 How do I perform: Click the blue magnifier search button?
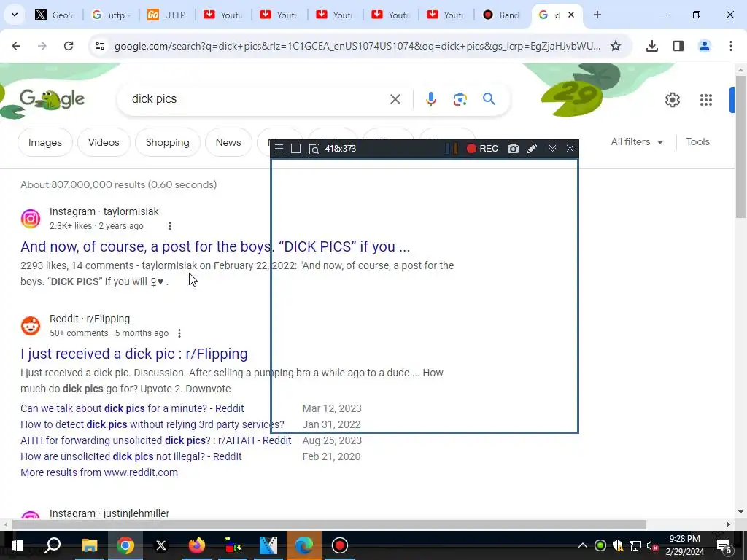coord(489,99)
